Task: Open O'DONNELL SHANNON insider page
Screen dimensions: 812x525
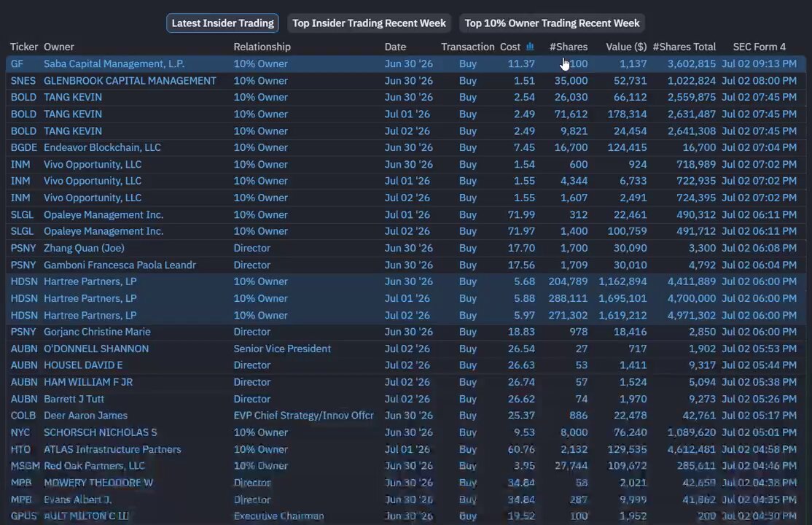Action: (x=95, y=349)
